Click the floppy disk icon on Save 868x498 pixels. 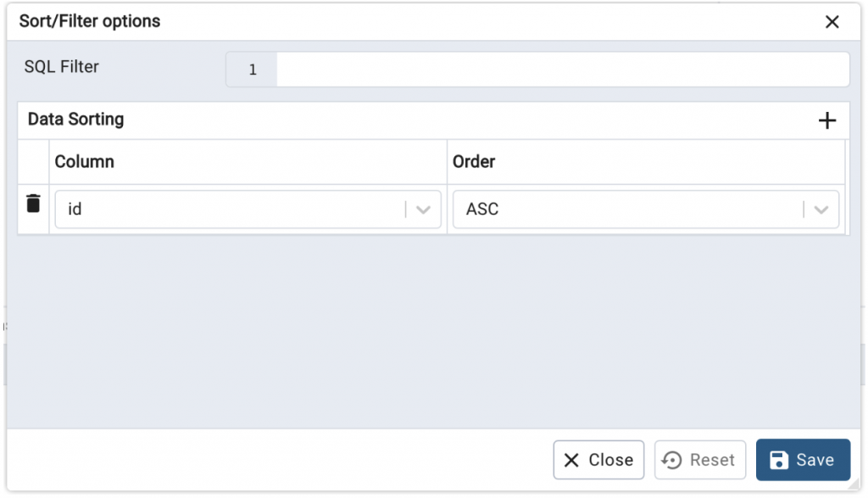pos(778,460)
